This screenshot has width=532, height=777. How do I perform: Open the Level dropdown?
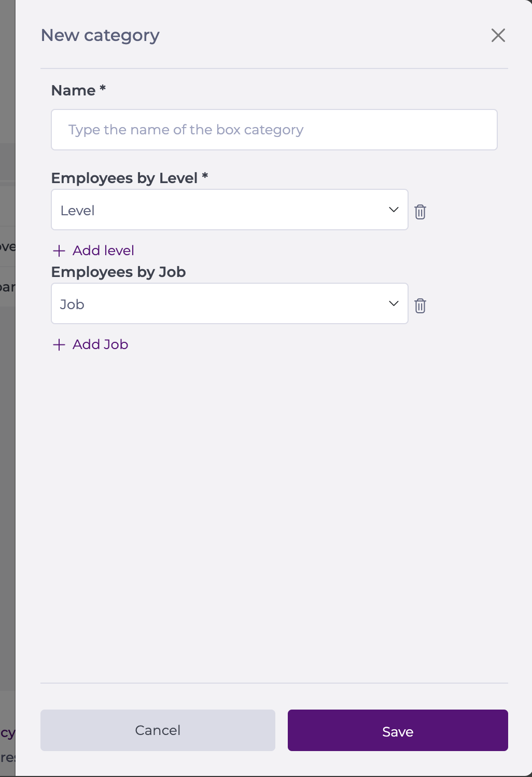[229, 210]
